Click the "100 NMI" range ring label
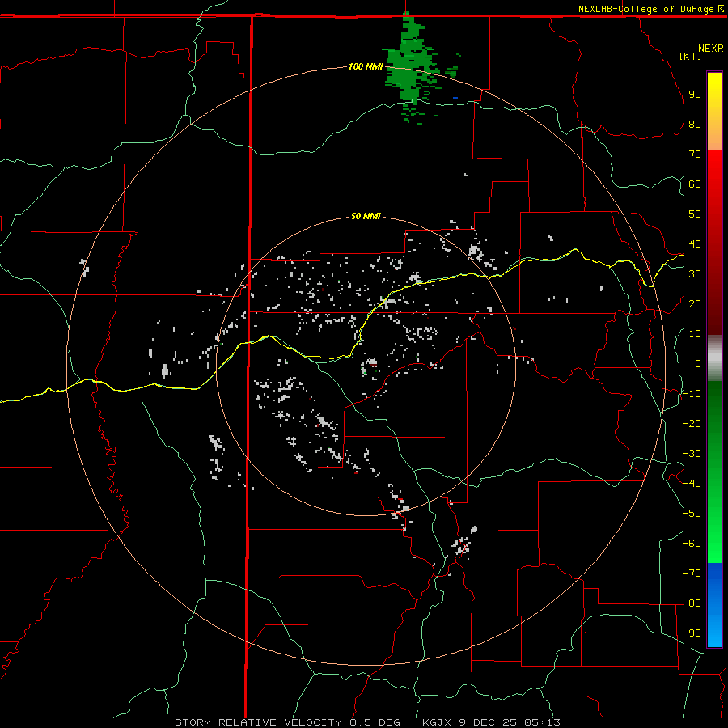Image resolution: width=728 pixels, height=728 pixels. click(x=366, y=66)
